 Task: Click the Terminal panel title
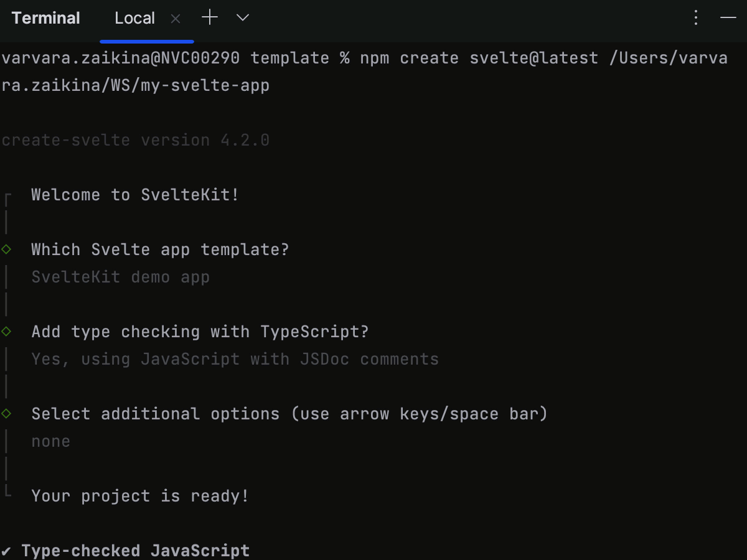(46, 18)
